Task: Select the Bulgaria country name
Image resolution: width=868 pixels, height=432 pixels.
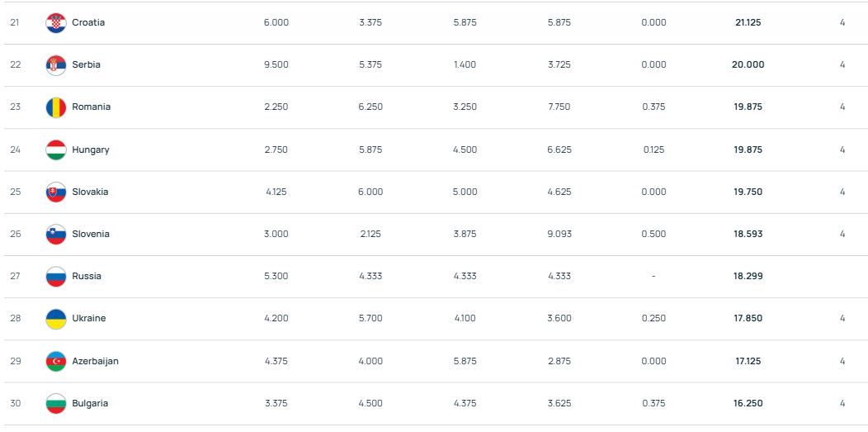Action: pyautogui.click(x=90, y=404)
